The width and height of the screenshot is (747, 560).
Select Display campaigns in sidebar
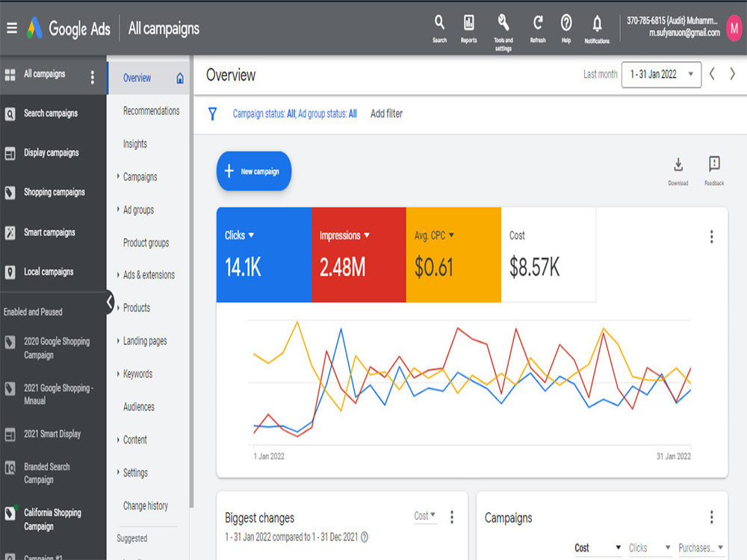[x=53, y=153]
